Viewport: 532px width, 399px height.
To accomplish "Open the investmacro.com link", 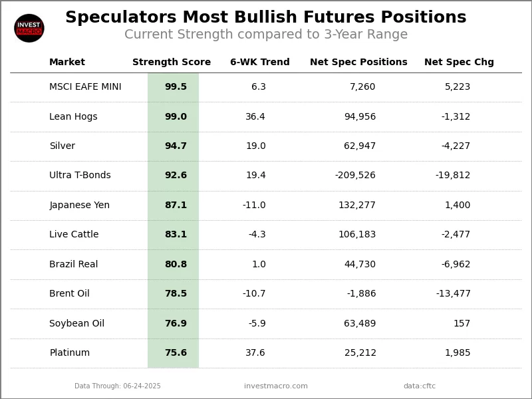I will pos(276,386).
